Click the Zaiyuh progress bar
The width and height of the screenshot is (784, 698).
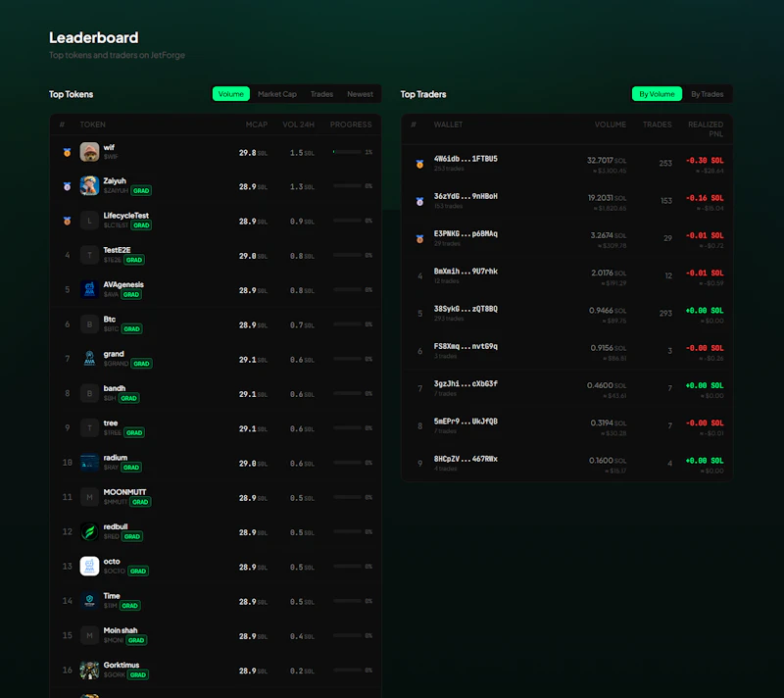(x=347, y=186)
